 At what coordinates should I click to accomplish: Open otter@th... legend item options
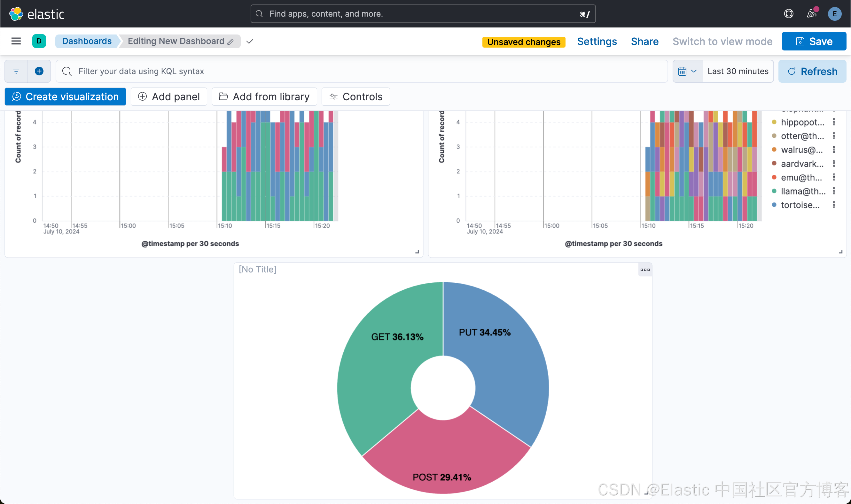[834, 136]
